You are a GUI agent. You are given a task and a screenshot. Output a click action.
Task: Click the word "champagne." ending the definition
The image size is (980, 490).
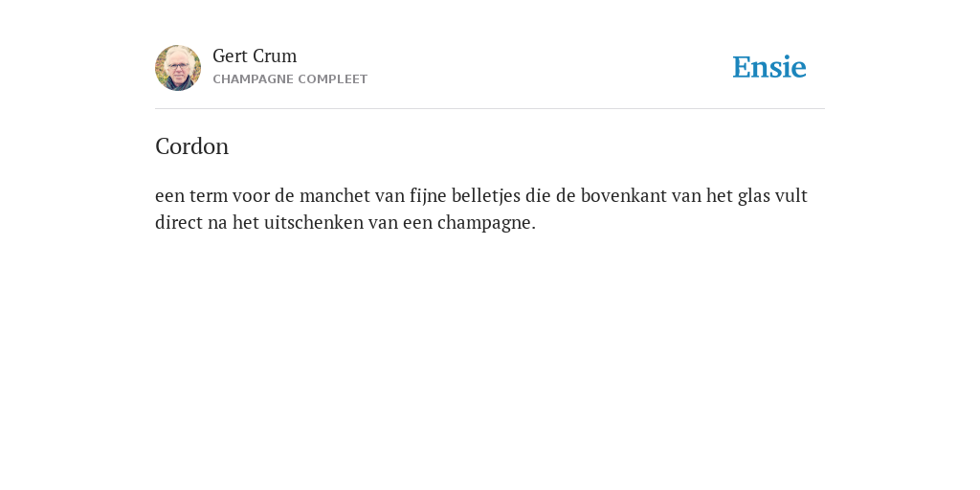486,223
